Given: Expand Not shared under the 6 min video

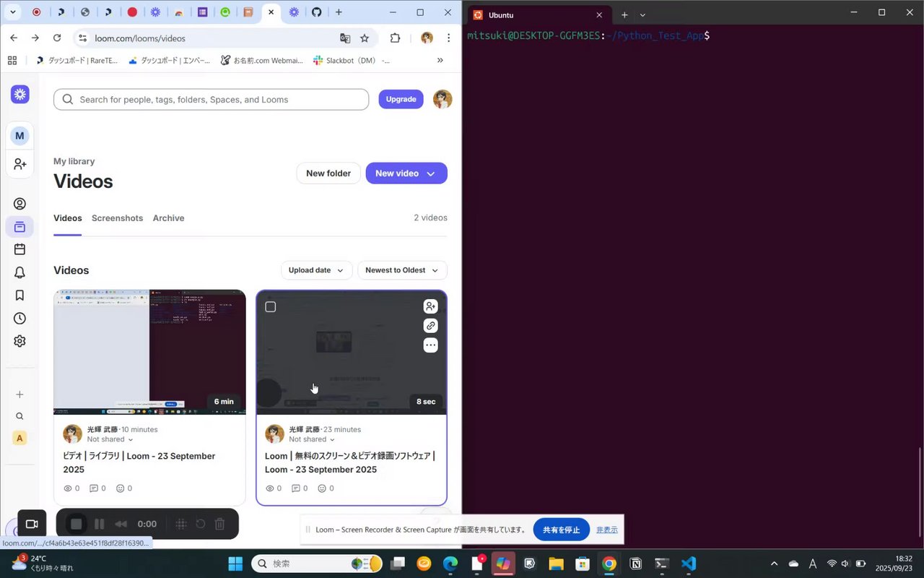Looking at the screenshot, I should 110,439.
